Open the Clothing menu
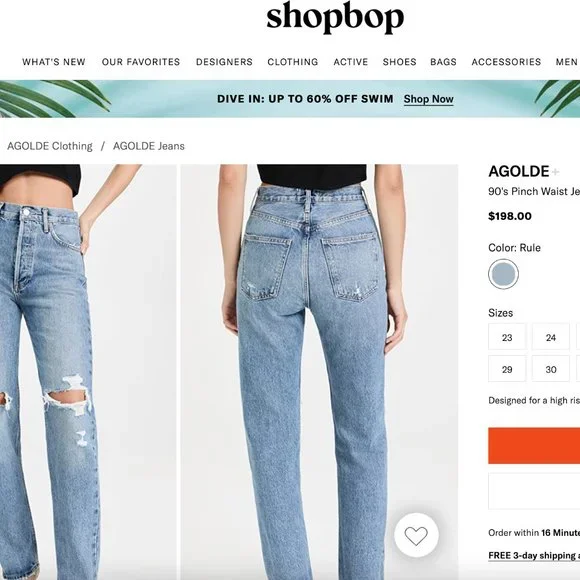The width and height of the screenshot is (580, 580). click(x=293, y=62)
